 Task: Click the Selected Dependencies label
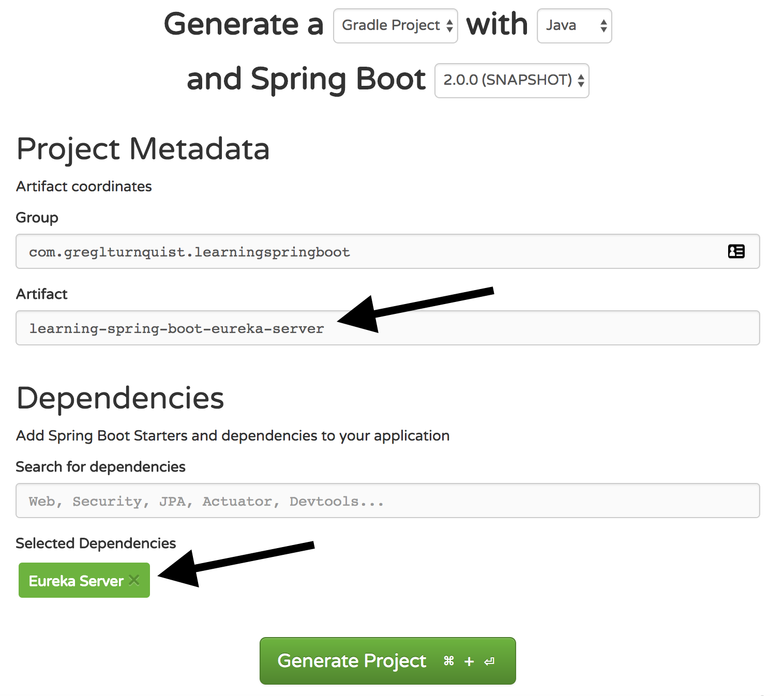pos(96,543)
